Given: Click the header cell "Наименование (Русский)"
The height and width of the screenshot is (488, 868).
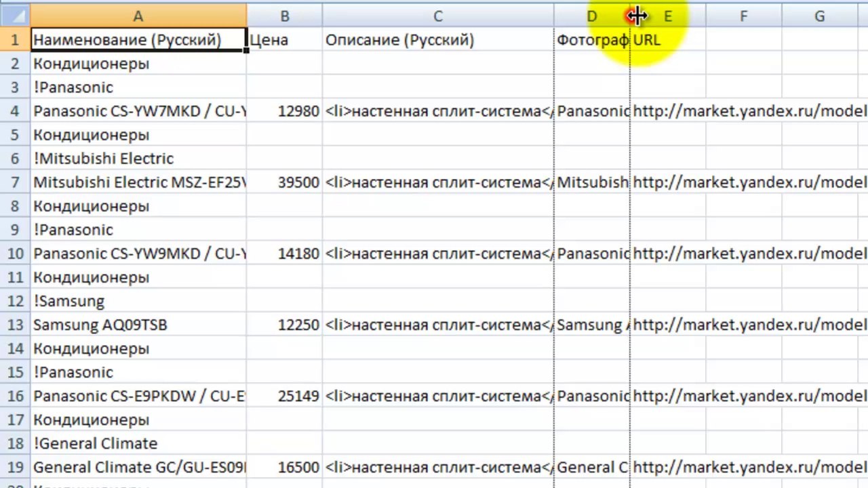Looking at the screenshot, I should click(138, 40).
